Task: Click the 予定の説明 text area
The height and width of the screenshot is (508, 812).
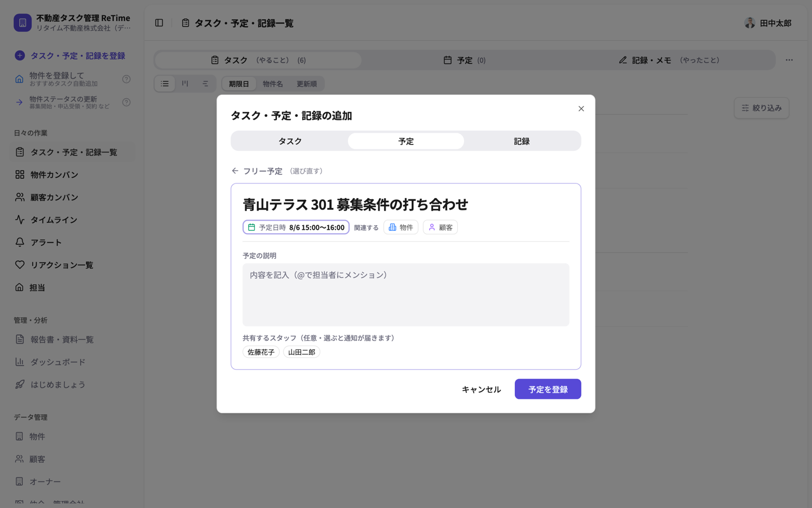Action: [406, 295]
